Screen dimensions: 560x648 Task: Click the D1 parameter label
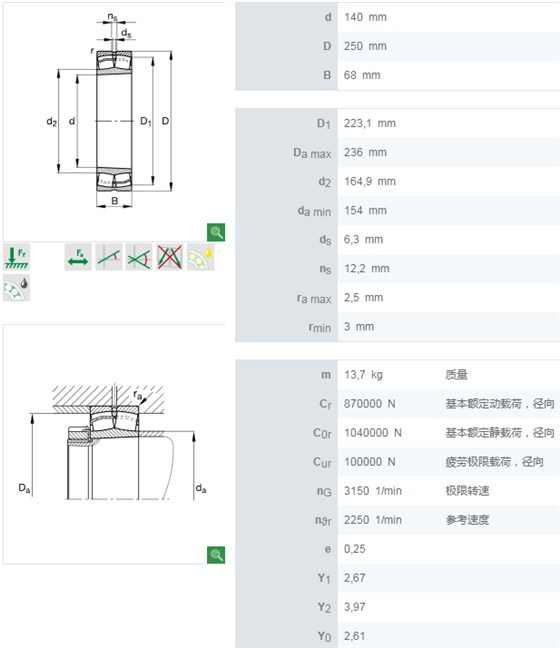[x=324, y=124]
